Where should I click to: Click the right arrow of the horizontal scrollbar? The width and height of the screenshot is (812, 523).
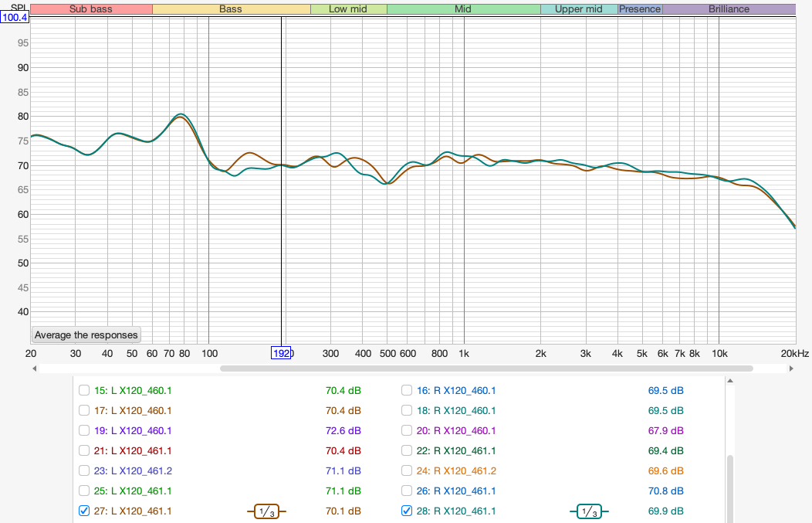coord(791,368)
